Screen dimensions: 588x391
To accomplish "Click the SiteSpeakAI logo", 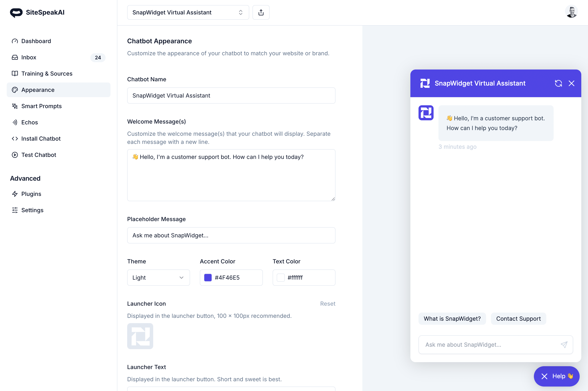I will [37, 12].
